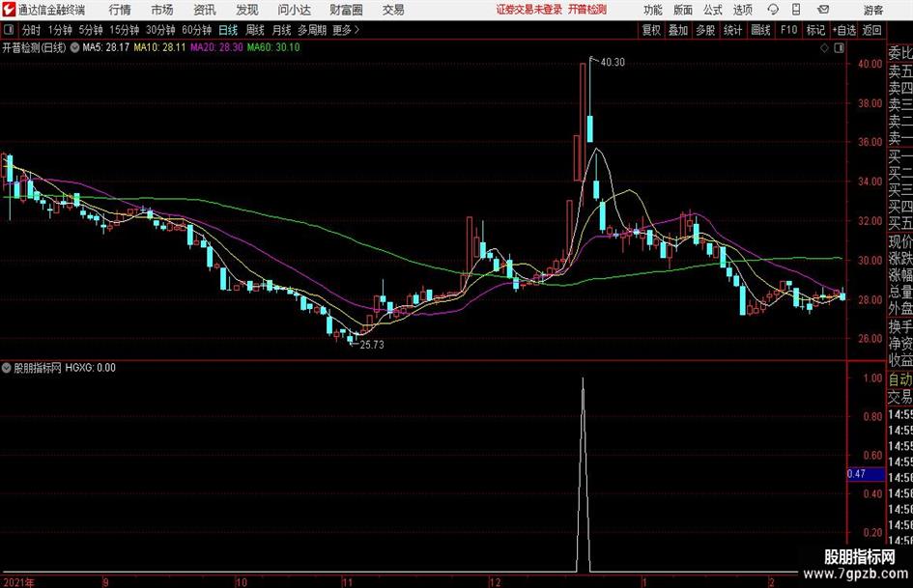The image size is (913, 588).
Task: Click the 26.00 price axis label
Action: coord(870,339)
